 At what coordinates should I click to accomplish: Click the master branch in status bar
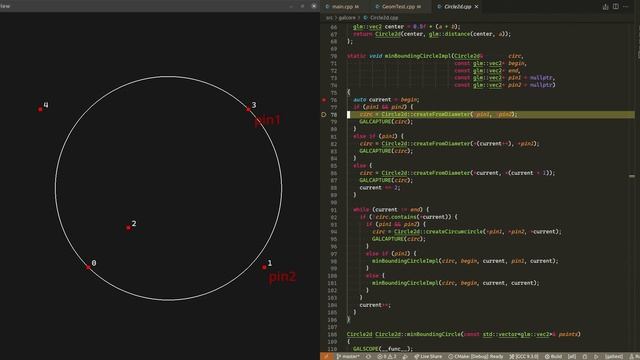348,356
